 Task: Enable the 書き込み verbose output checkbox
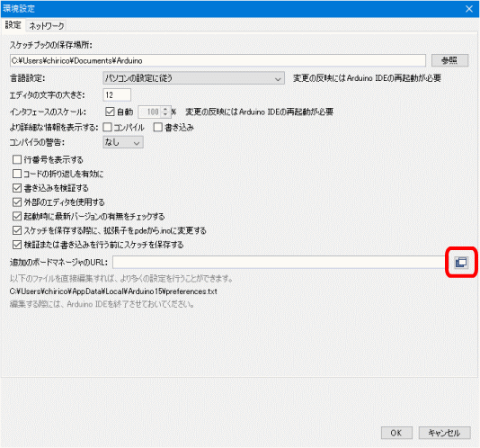158,127
